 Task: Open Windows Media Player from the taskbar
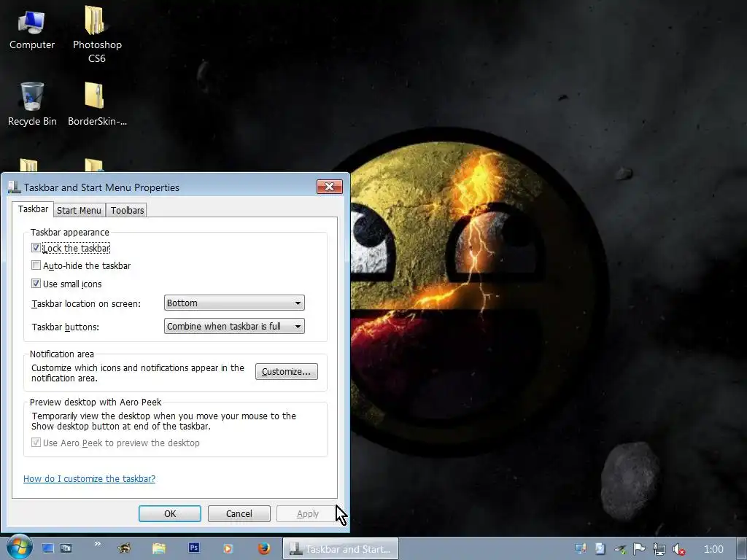(228, 548)
